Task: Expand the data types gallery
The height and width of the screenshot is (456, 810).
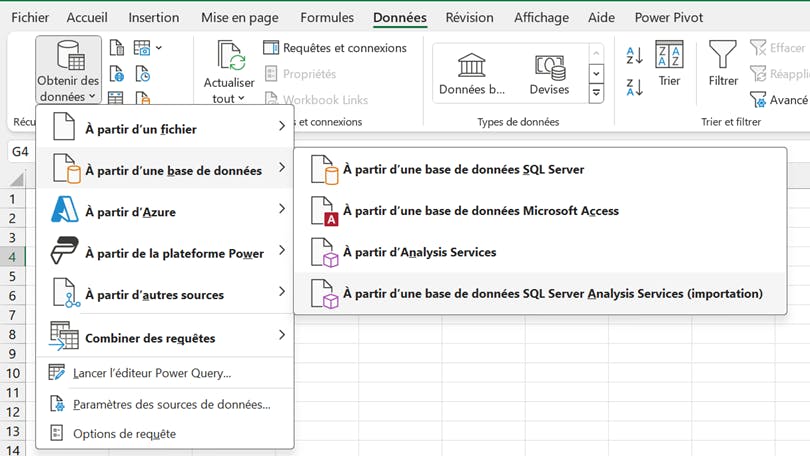Action: [x=596, y=93]
